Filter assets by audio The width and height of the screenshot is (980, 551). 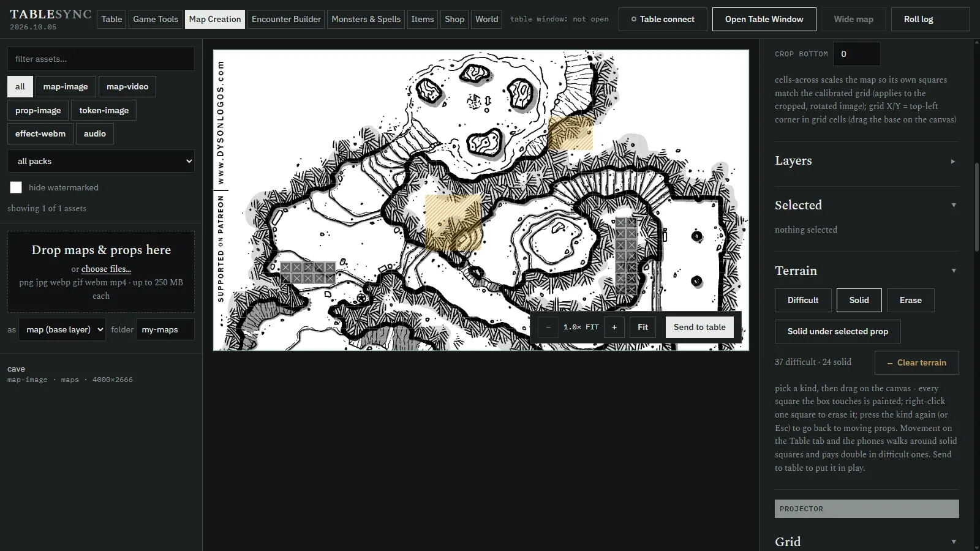[x=95, y=133]
